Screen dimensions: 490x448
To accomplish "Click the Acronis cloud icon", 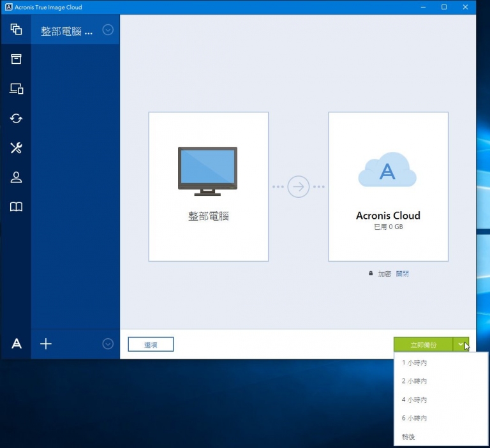I will tap(387, 170).
